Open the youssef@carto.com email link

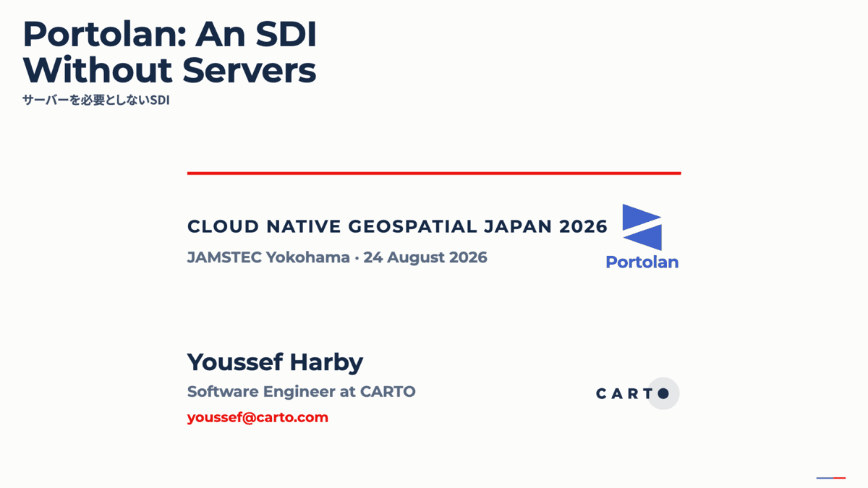click(x=258, y=417)
